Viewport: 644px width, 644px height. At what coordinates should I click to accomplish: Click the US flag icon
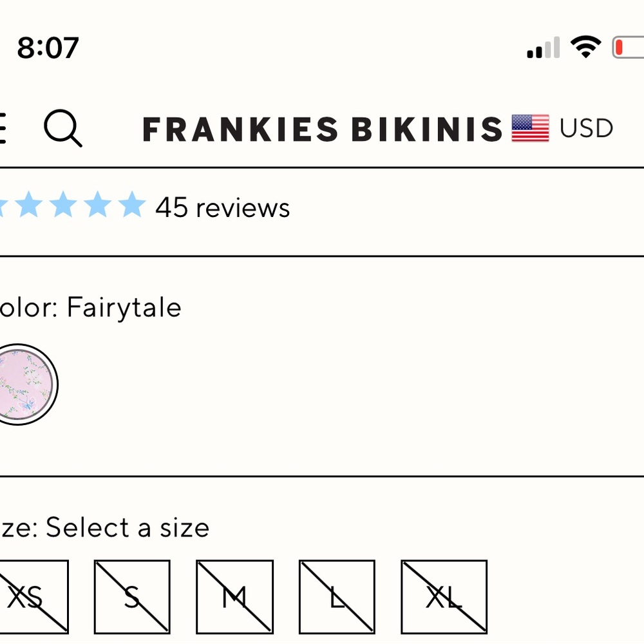pyautogui.click(x=530, y=128)
